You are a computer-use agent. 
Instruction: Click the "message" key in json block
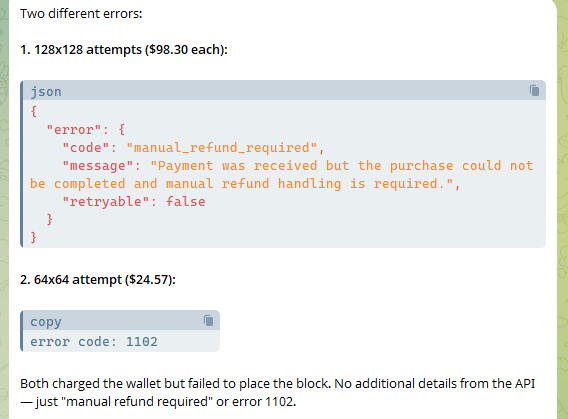click(97, 166)
